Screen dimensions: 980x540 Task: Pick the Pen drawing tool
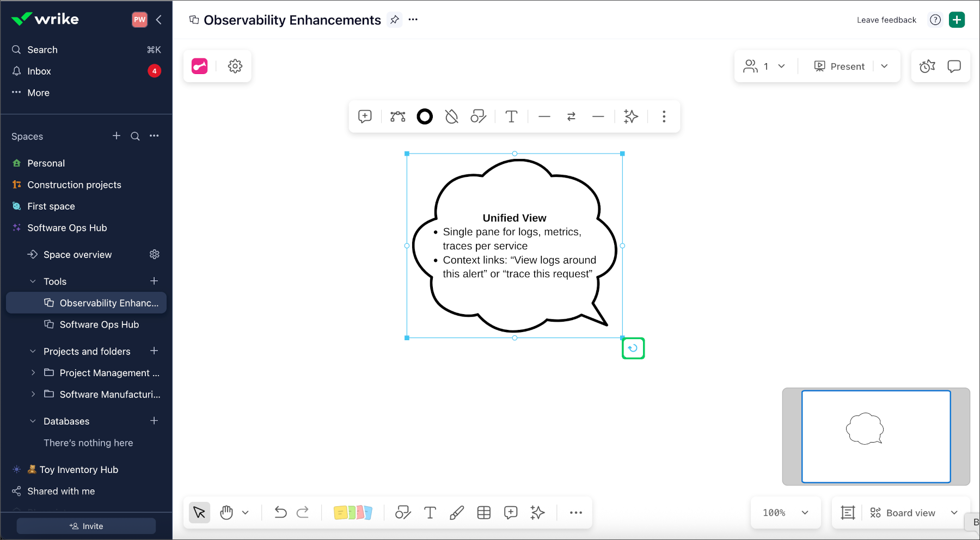(457, 512)
